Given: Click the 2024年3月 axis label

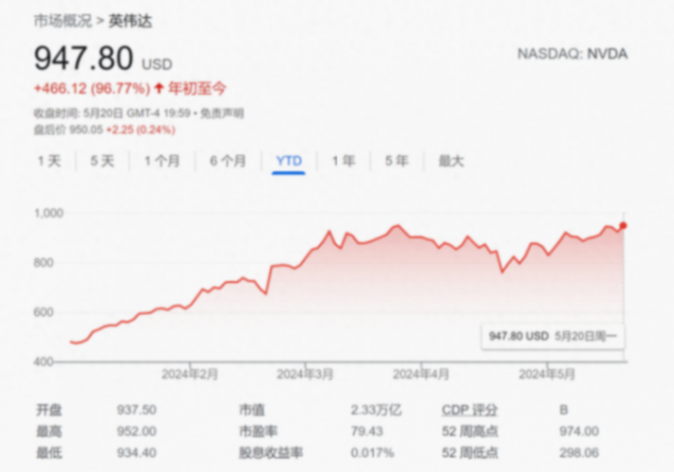Looking at the screenshot, I should 305,374.
